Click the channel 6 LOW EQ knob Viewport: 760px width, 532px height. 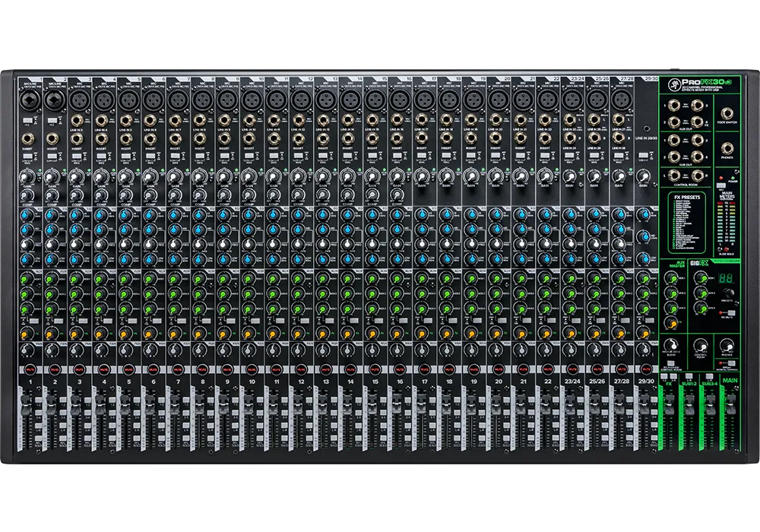[150, 260]
